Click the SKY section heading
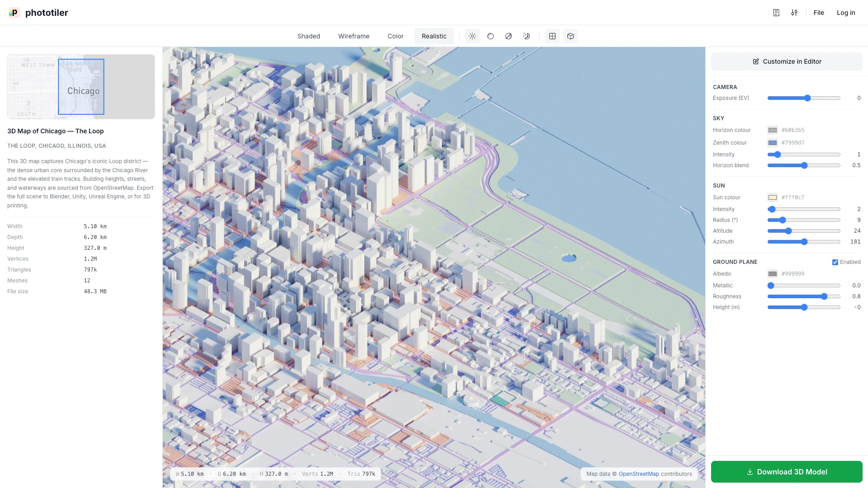 point(719,118)
